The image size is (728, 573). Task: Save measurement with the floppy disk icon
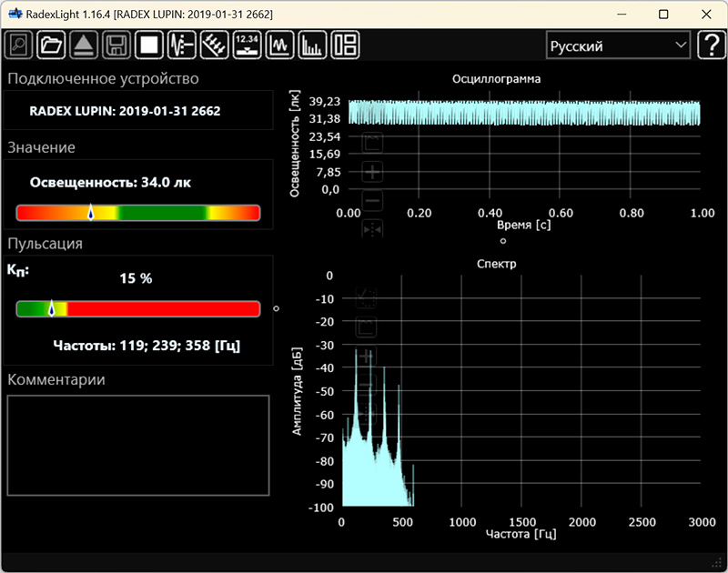(x=116, y=45)
